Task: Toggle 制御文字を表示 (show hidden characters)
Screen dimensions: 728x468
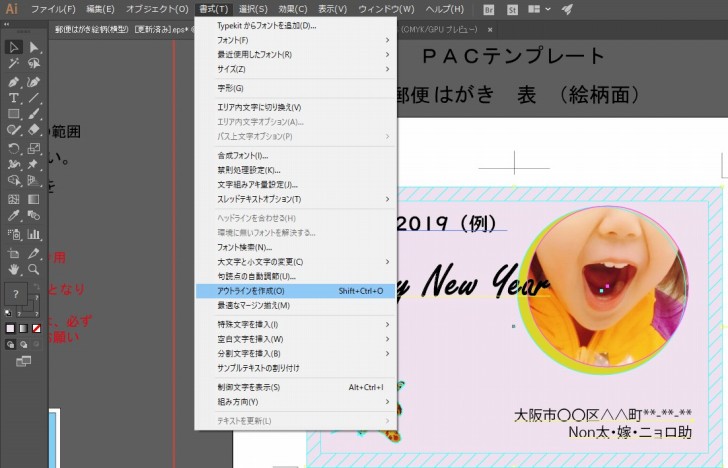Action: [296, 387]
